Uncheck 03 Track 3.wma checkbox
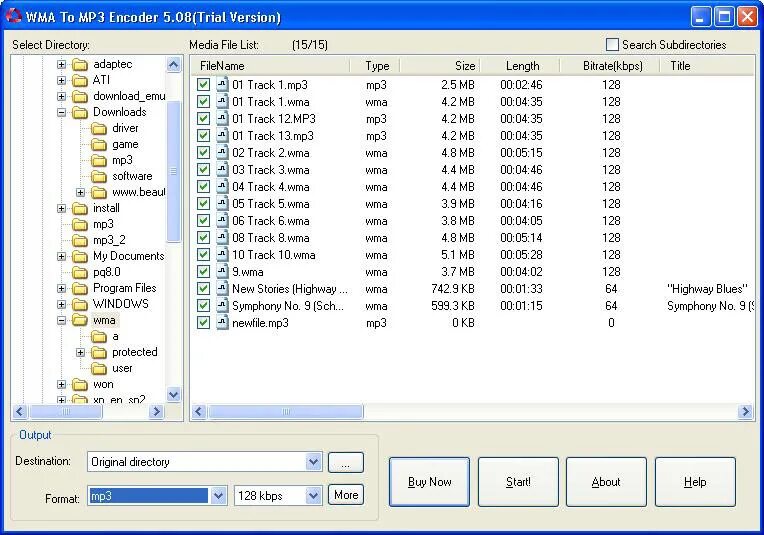The height and width of the screenshot is (535, 764). click(x=203, y=170)
